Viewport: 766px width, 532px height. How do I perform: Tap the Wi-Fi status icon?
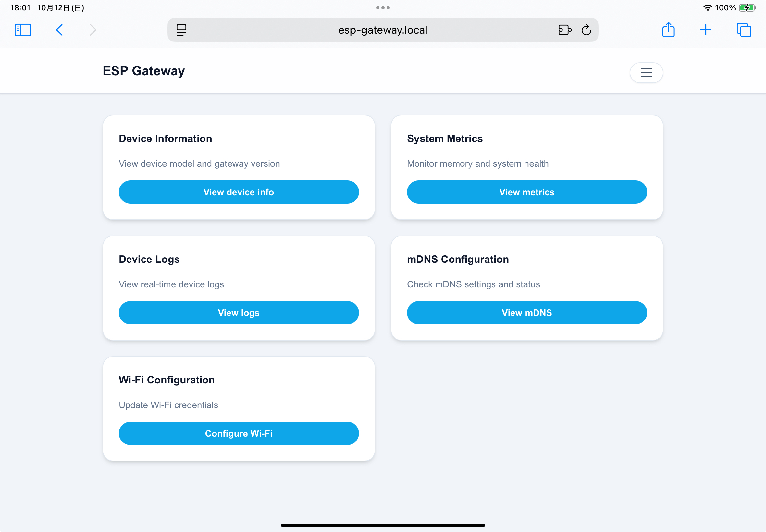coord(707,7)
